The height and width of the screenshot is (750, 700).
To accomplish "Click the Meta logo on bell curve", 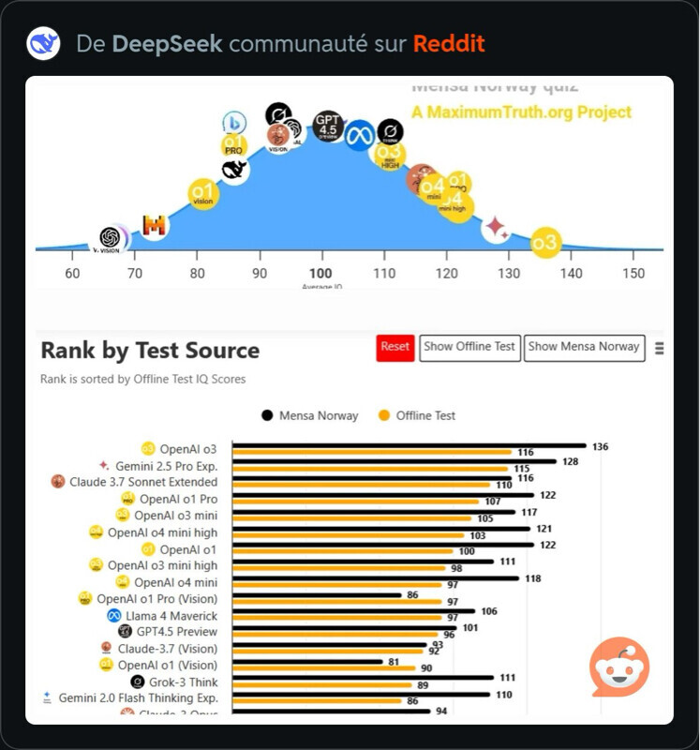I will click(359, 135).
